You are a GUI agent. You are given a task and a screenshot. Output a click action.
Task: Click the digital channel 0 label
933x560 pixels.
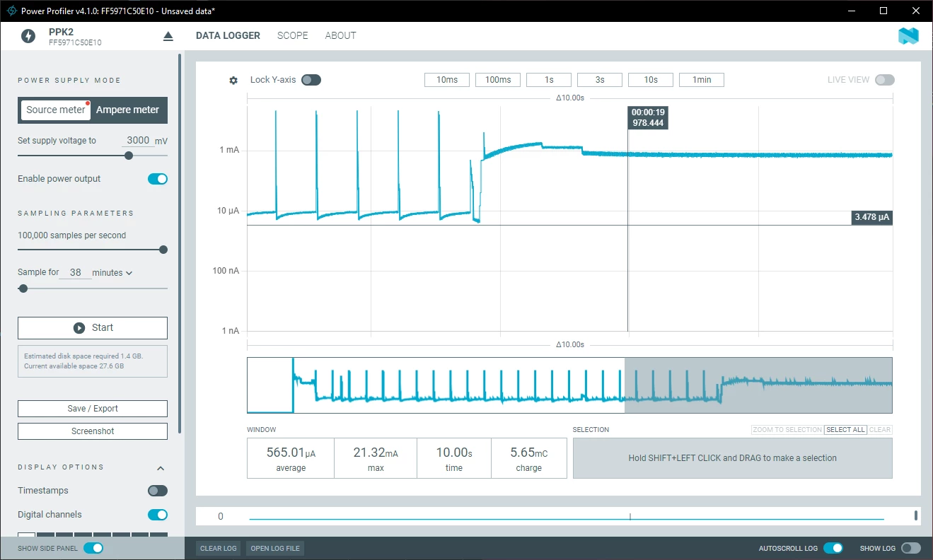[x=221, y=516]
